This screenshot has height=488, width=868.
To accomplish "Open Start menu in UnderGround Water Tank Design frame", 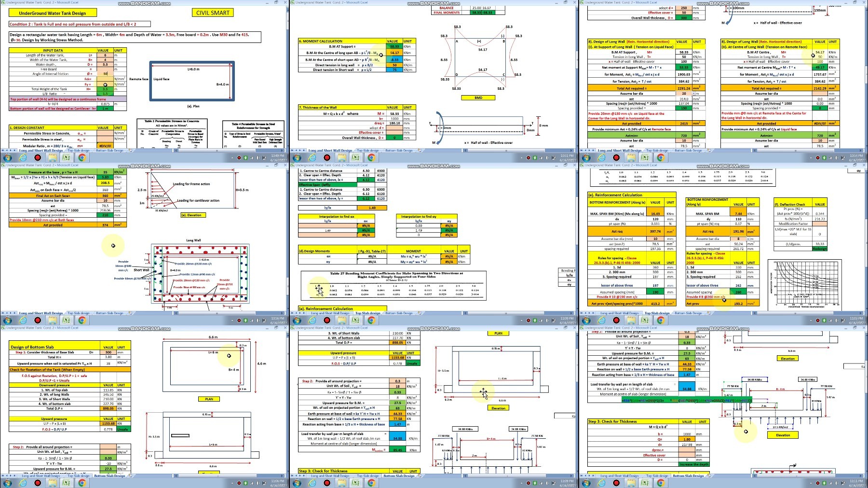I will [8, 157].
